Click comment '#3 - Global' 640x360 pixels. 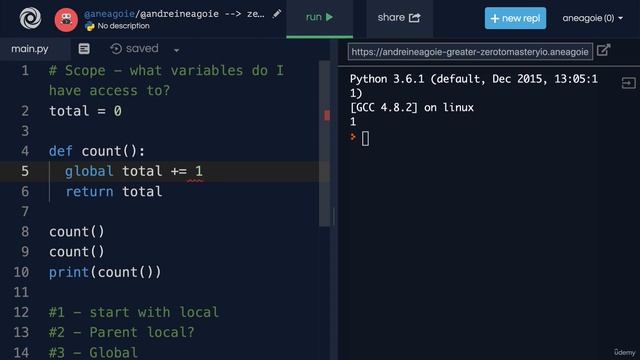(93, 352)
